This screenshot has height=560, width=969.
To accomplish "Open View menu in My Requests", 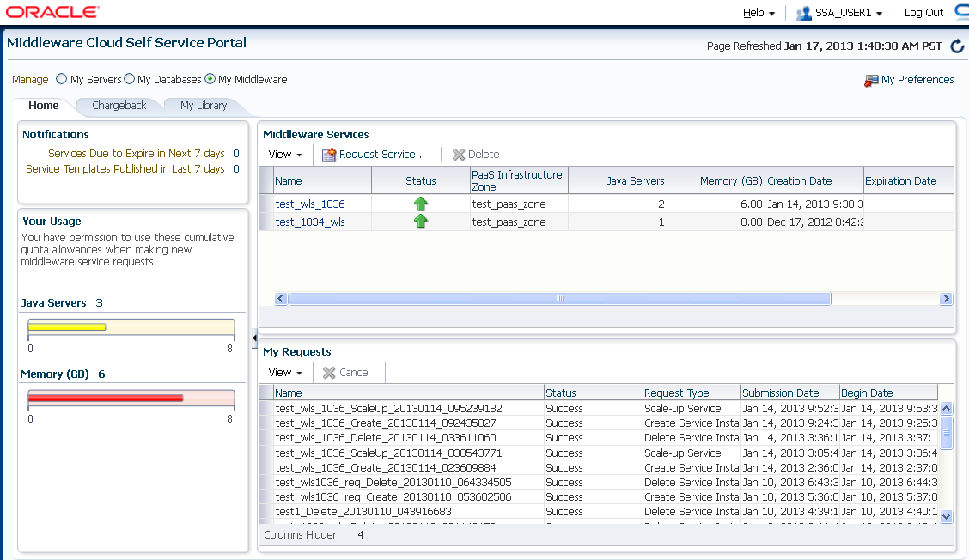I will coord(285,373).
